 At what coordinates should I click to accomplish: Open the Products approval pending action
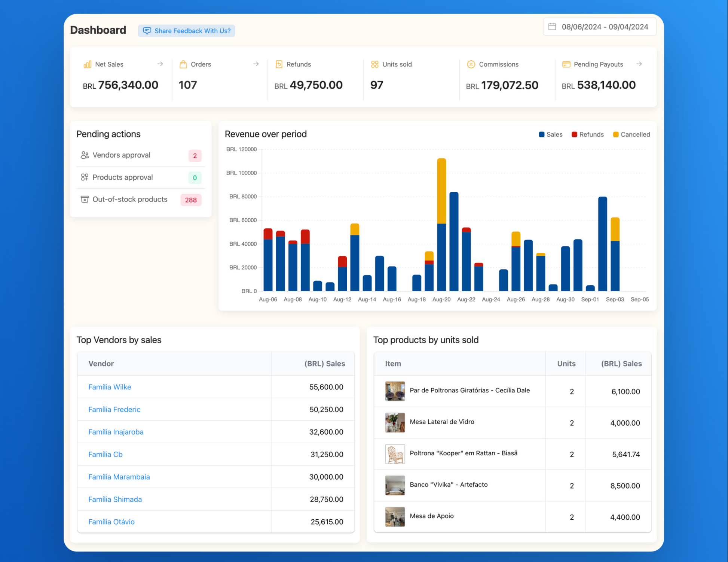pos(122,177)
